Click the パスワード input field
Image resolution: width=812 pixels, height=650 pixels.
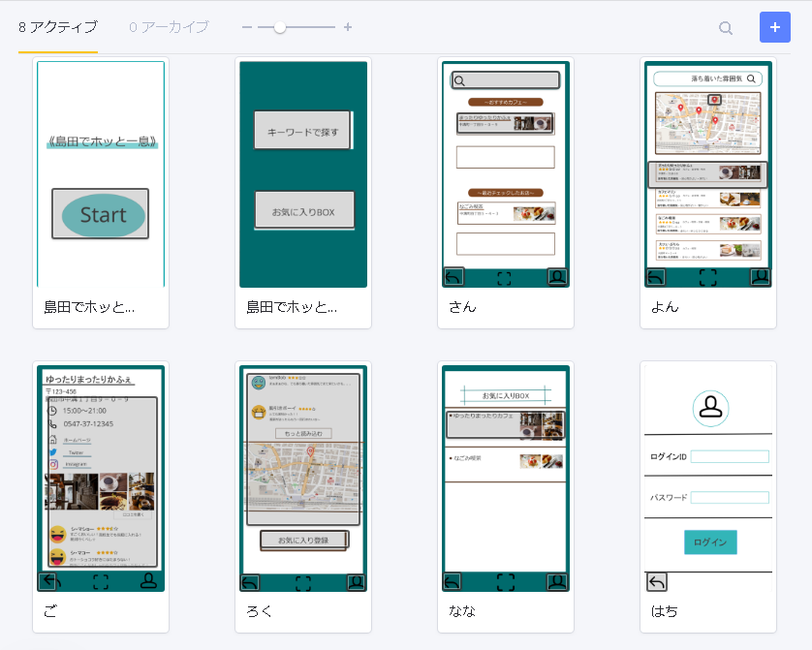click(730, 497)
